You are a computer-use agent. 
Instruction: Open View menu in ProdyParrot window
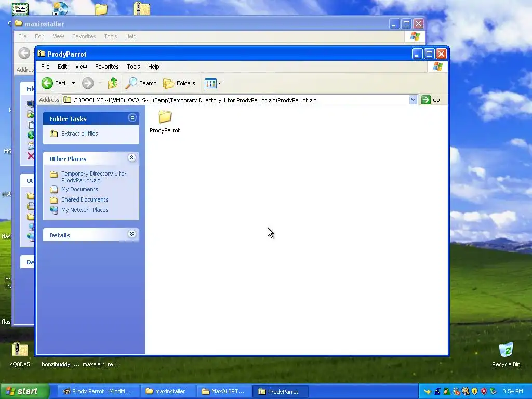tap(81, 66)
